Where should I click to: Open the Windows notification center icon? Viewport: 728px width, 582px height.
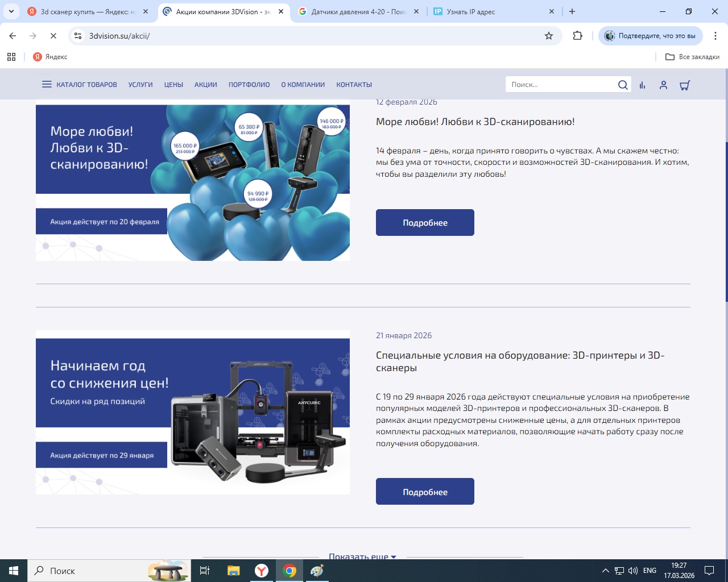click(x=709, y=571)
